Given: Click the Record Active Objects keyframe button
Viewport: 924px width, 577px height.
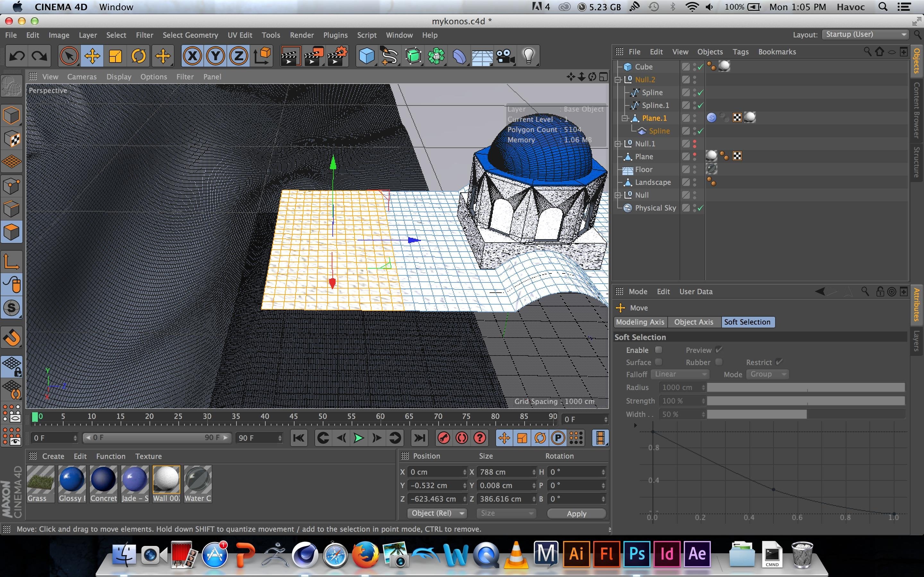Looking at the screenshot, I should click(x=443, y=438).
